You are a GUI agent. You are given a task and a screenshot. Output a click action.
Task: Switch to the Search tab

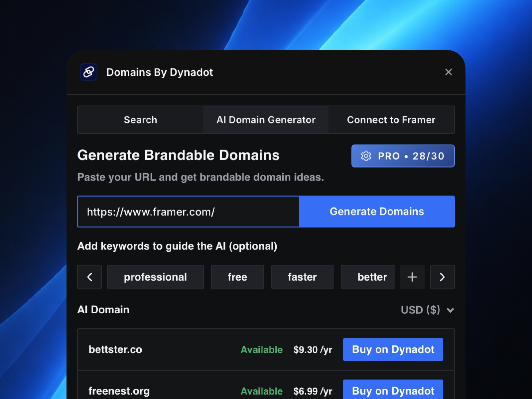pos(140,120)
